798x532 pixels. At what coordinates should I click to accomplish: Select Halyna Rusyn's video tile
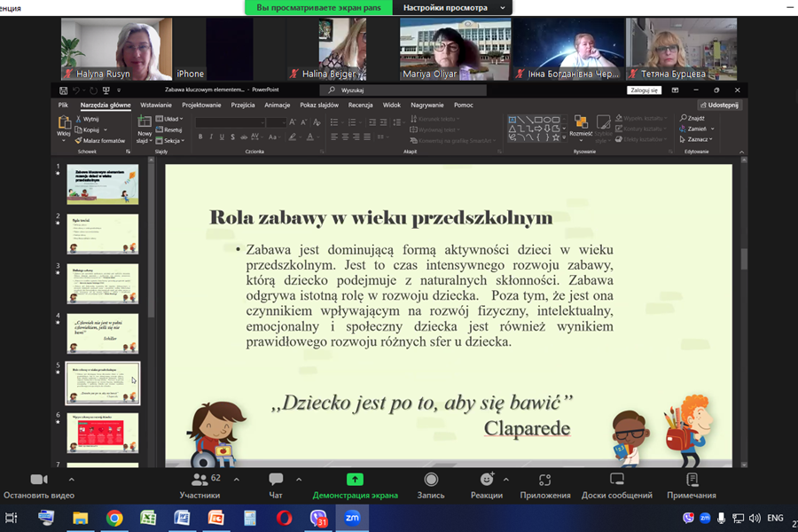[x=116, y=49]
